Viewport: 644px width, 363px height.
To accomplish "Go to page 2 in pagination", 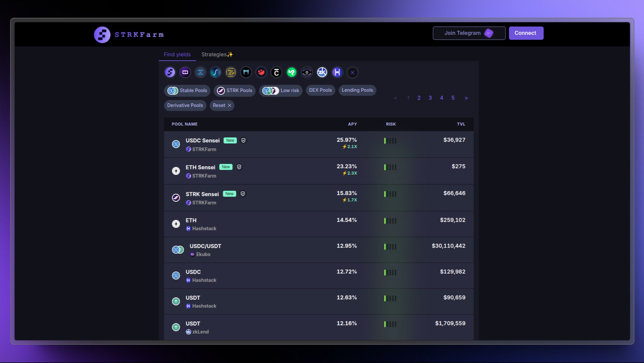I will [x=419, y=98].
